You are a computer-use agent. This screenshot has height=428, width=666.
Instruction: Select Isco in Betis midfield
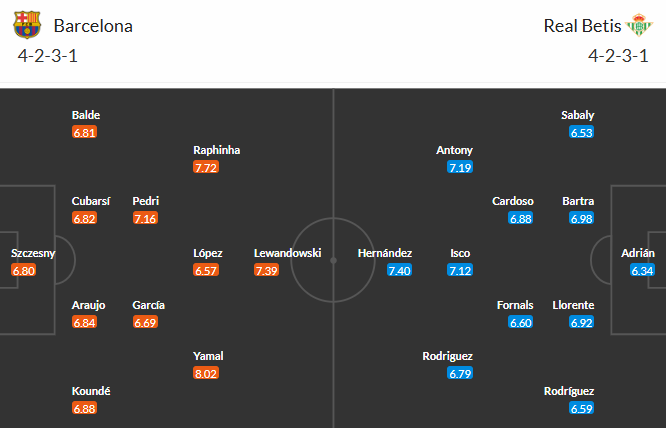460,254
